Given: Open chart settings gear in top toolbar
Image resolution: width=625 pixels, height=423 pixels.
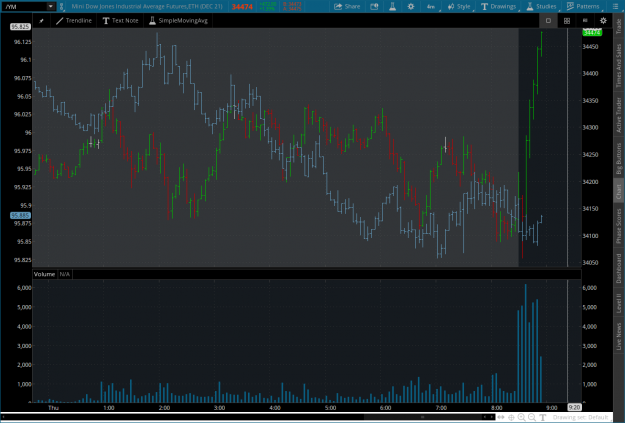Looking at the screenshot, I should click(x=411, y=6).
